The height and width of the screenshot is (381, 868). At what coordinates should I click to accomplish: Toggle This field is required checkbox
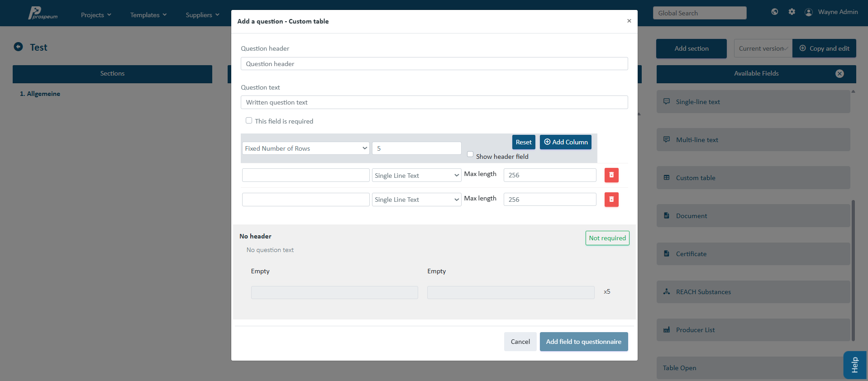click(x=249, y=120)
